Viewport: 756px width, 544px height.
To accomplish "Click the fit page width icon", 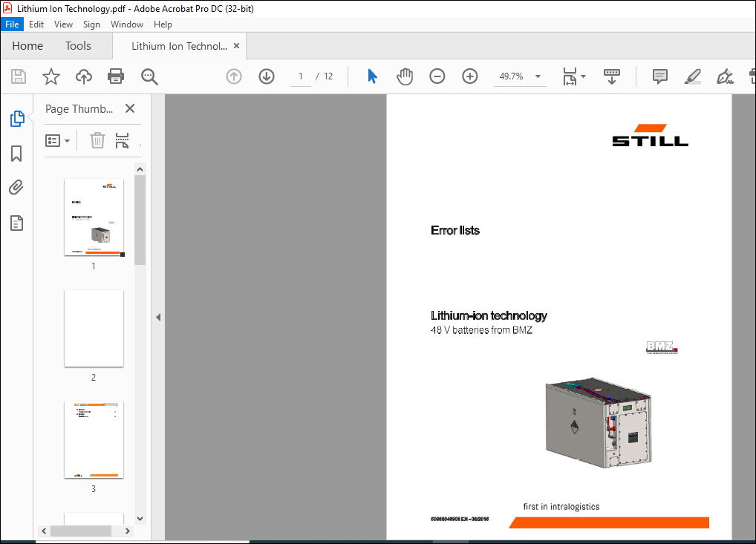I will [570, 76].
